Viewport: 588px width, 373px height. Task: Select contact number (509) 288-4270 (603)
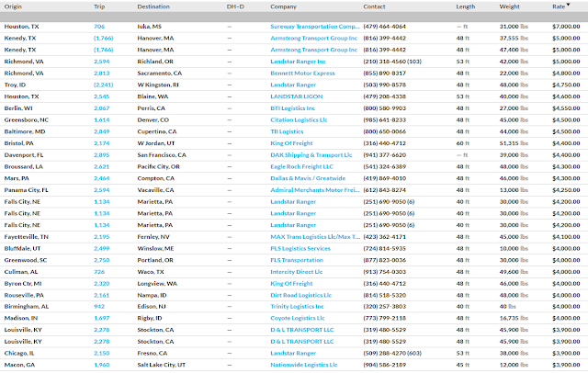coord(392,353)
